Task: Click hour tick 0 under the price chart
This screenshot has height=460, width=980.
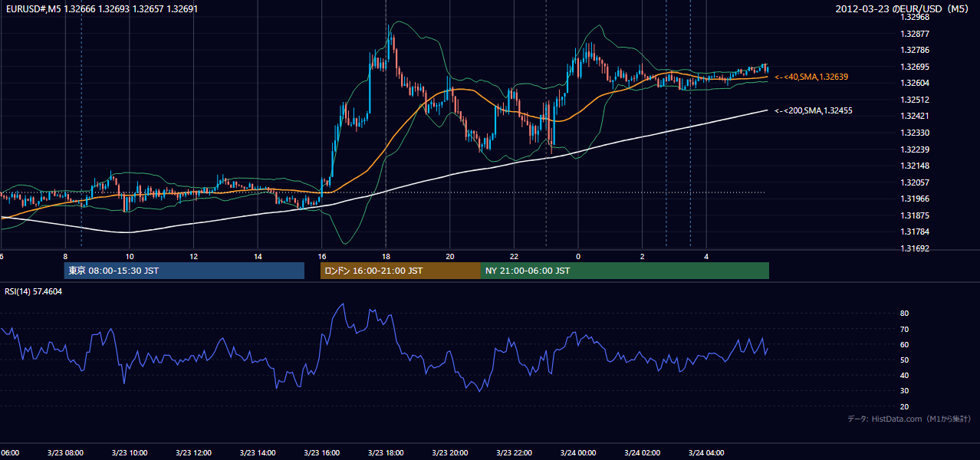Action: click(x=577, y=257)
